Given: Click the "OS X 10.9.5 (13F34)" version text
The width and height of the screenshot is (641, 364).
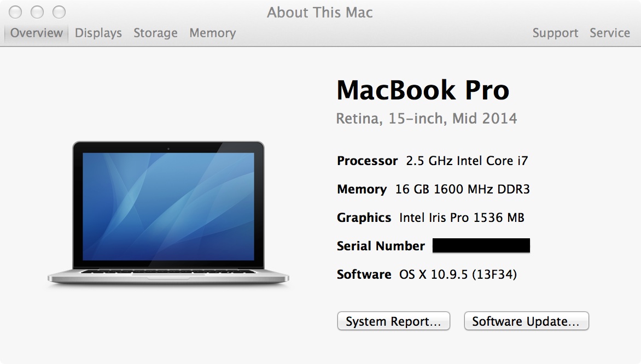Looking at the screenshot, I should coord(458,274).
